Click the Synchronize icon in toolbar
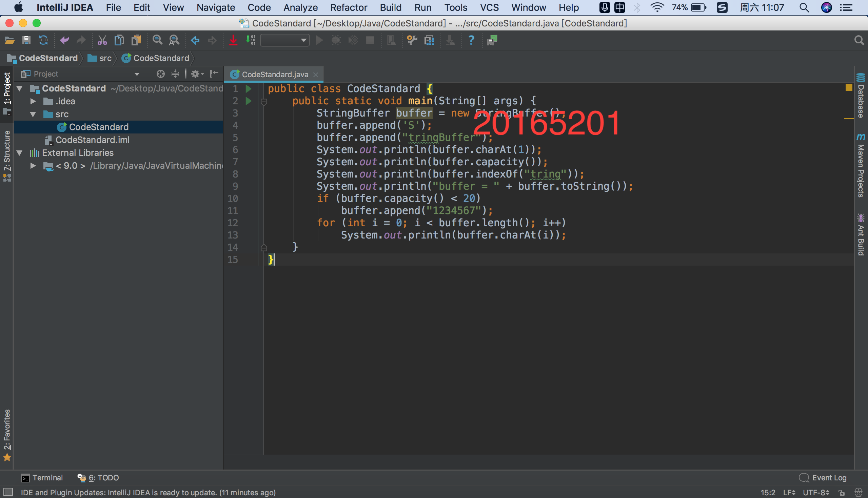This screenshot has height=498, width=868. [x=43, y=40]
